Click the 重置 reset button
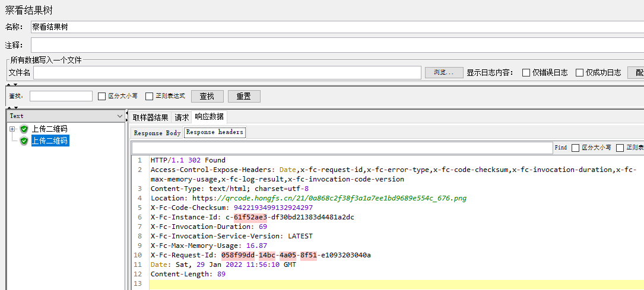The height and width of the screenshot is (290, 644). [244, 97]
